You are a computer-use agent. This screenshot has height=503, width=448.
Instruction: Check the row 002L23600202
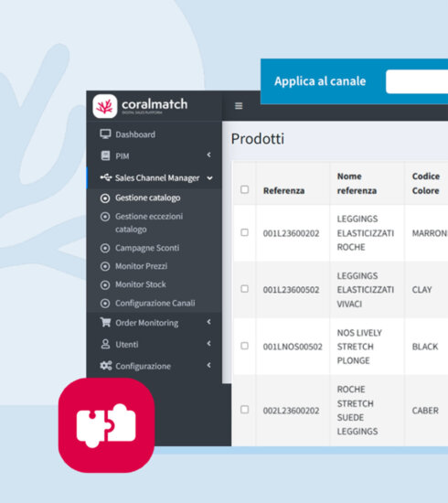(244, 410)
